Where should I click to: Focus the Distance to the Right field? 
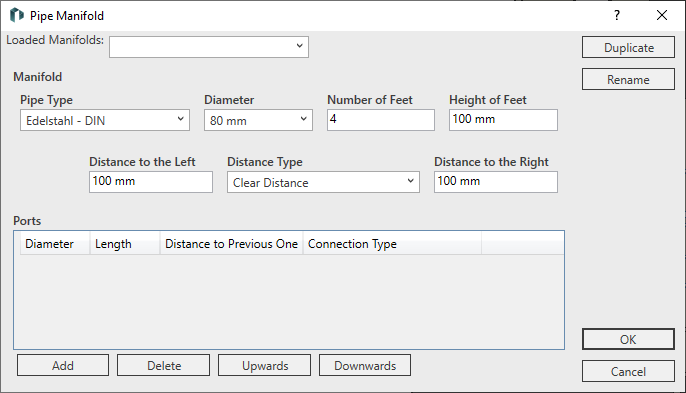[496, 182]
